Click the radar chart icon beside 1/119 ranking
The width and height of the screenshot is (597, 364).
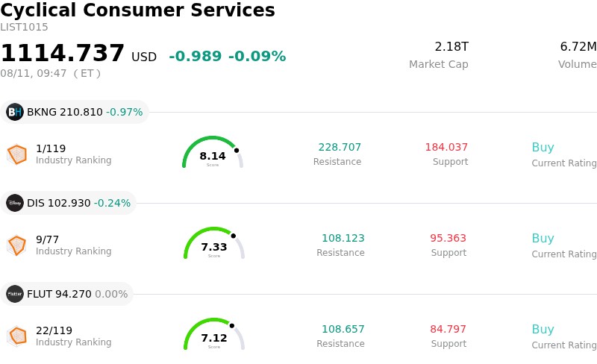[17, 154]
